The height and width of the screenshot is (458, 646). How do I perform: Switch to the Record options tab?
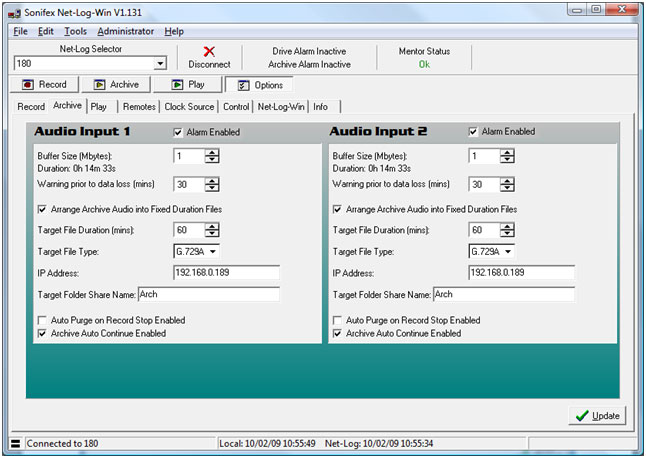pyautogui.click(x=31, y=107)
